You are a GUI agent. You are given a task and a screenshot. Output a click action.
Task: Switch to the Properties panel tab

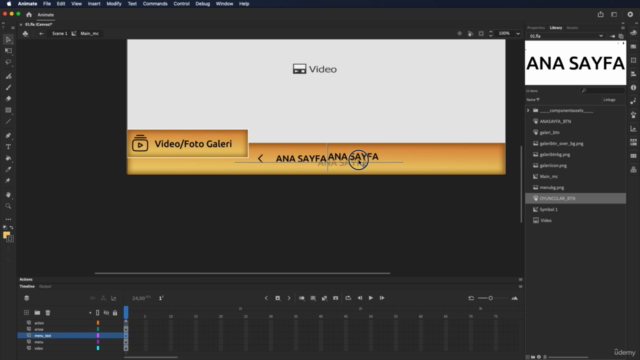click(x=536, y=28)
